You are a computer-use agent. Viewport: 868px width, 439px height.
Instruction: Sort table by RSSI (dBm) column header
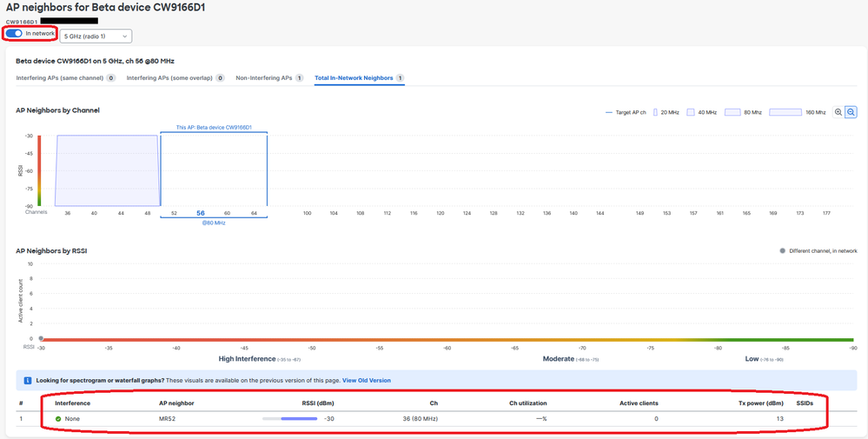[x=317, y=403]
